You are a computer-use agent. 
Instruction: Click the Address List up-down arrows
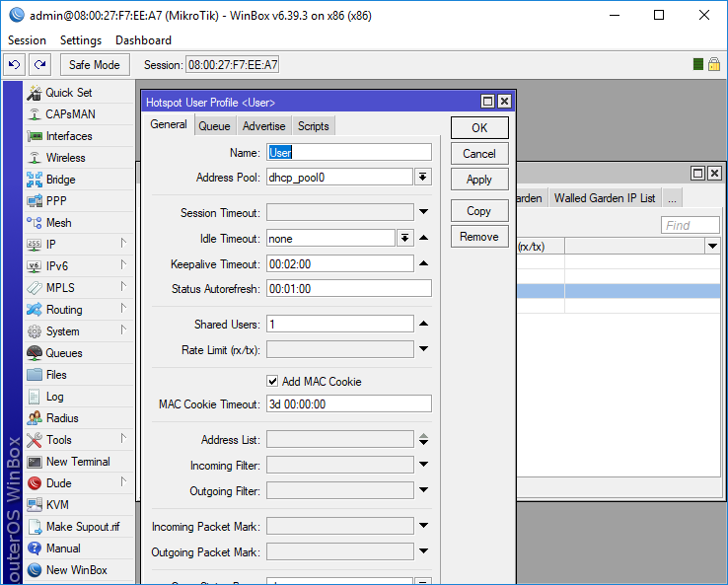(423, 439)
